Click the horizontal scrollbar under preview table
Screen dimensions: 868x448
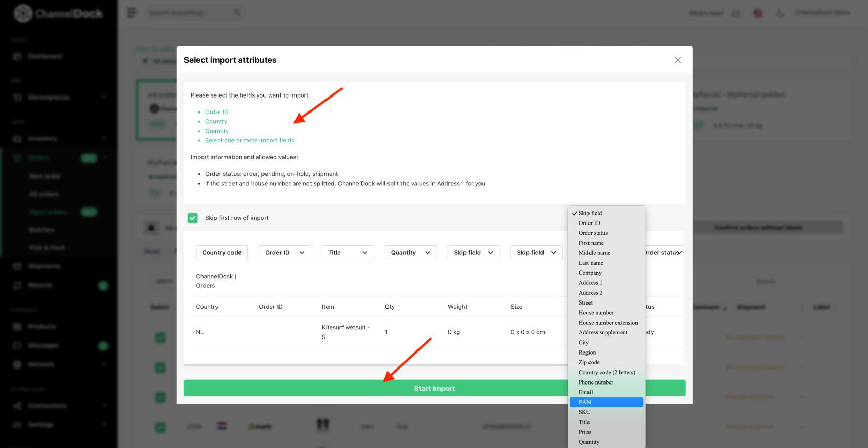coord(376,365)
